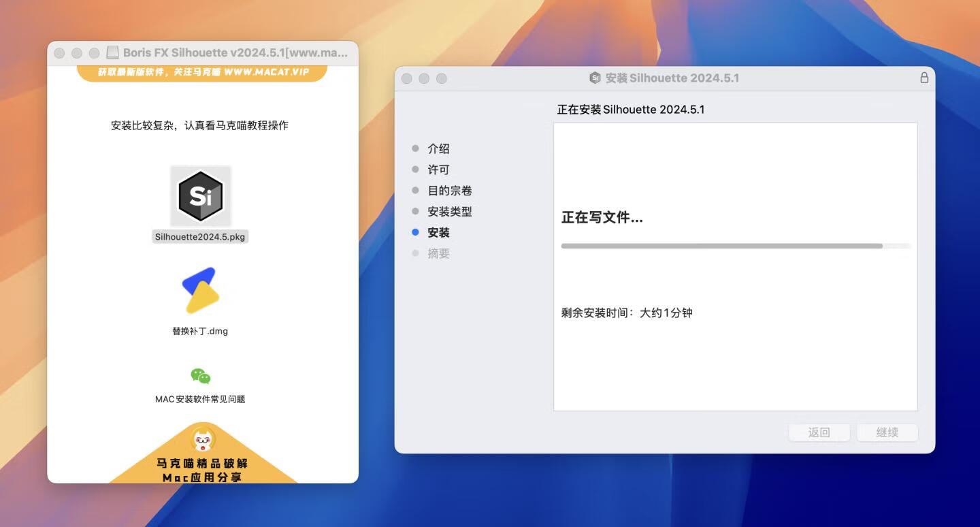Viewport: 980px width, 527px height.
Task: Click the 正在写文件... status text
Action: (602, 218)
